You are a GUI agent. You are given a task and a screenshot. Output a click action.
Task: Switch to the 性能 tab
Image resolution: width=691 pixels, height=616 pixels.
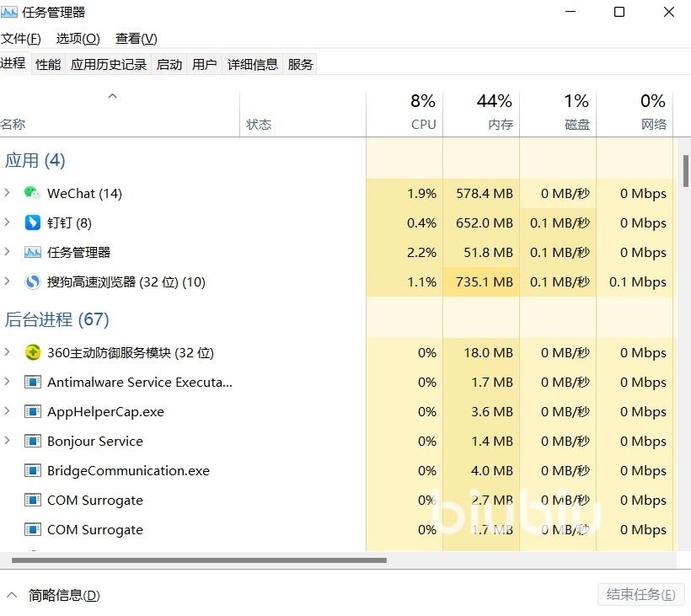[48, 64]
